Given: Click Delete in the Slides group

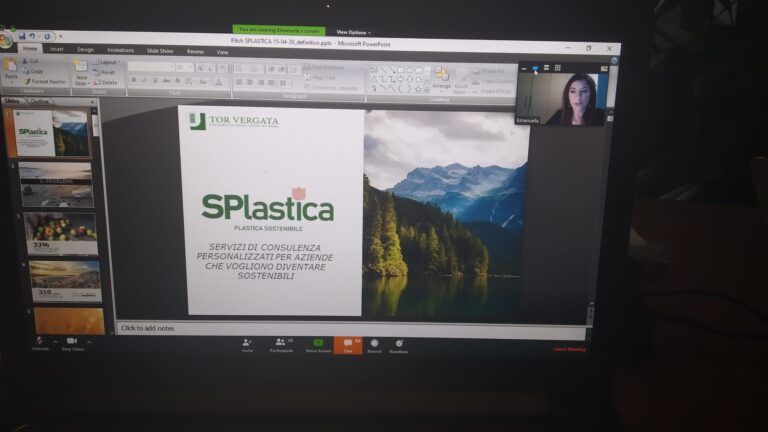Looking at the screenshot, I should coord(106,82).
